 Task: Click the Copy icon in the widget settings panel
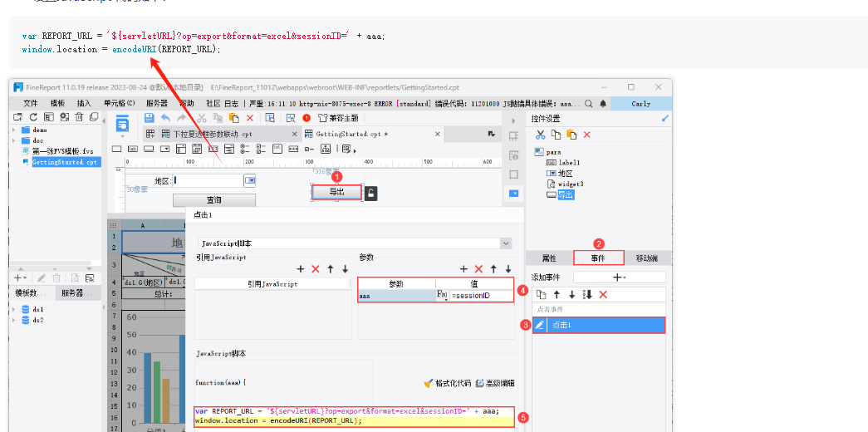(557, 135)
